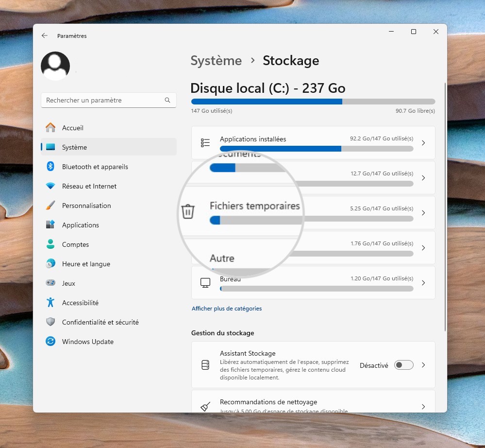Open the 5.25 Go row chevron
Viewport: 485px width, 448px height.
click(x=423, y=213)
